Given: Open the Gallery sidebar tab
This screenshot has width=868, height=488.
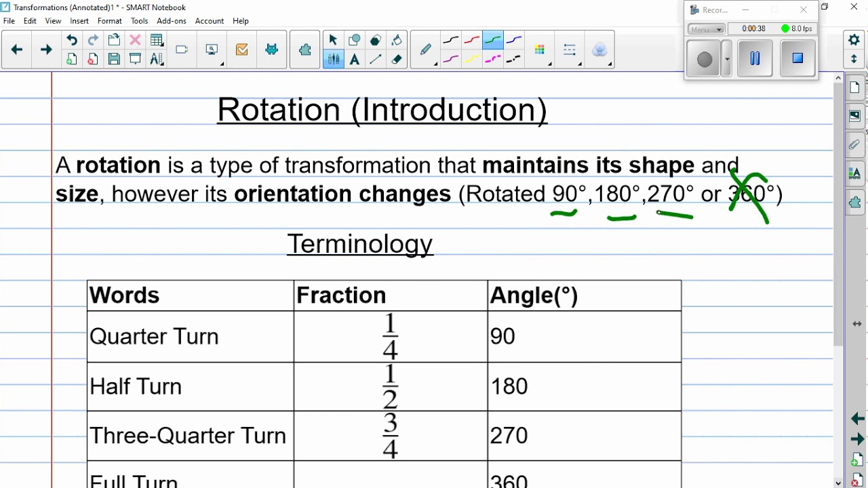Looking at the screenshot, I should (x=854, y=116).
